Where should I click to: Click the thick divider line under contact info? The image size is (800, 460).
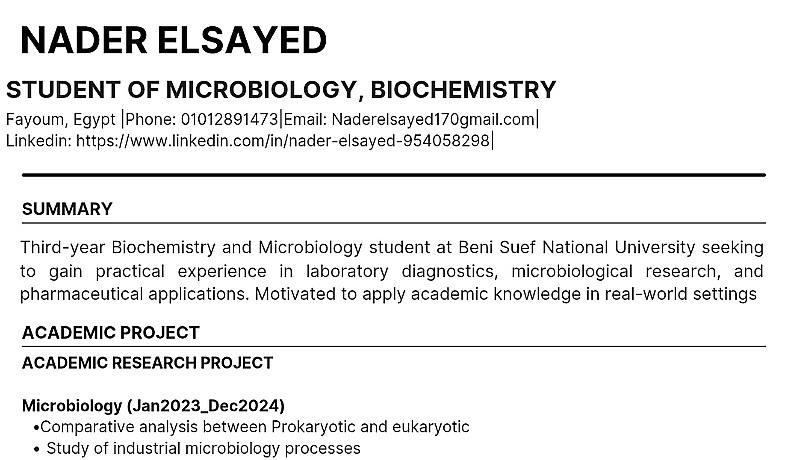click(x=393, y=175)
